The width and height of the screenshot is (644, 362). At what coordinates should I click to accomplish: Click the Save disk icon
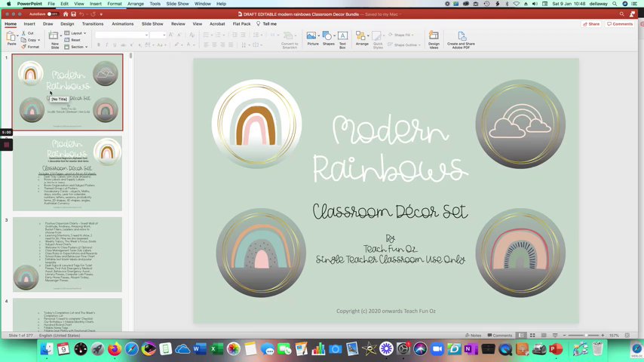[73, 14]
